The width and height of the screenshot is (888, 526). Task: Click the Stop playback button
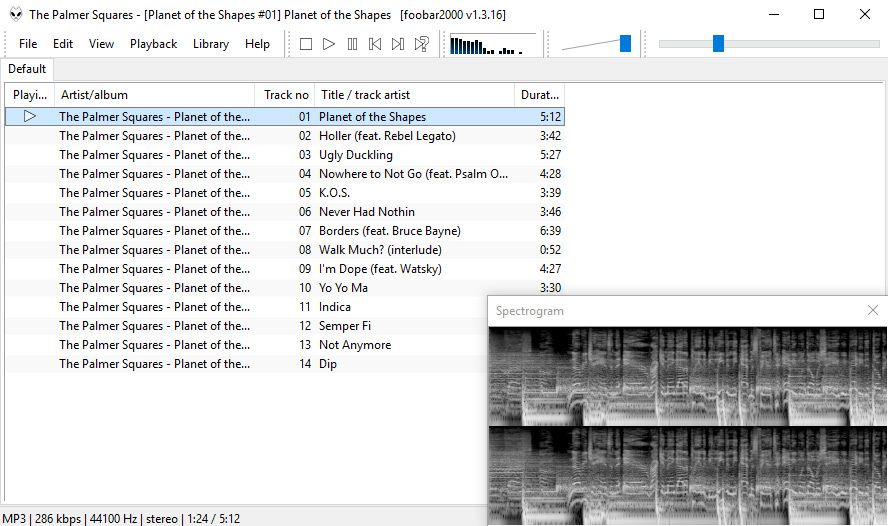(306, 44)
